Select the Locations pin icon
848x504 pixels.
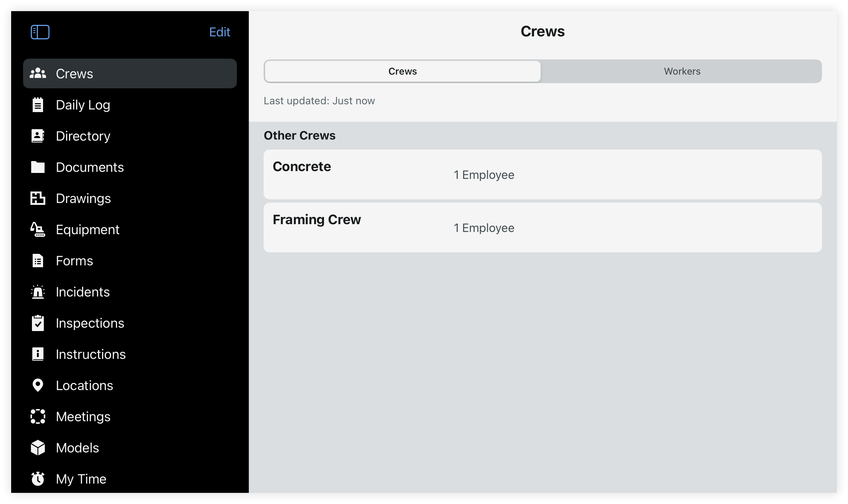(38, 385)
